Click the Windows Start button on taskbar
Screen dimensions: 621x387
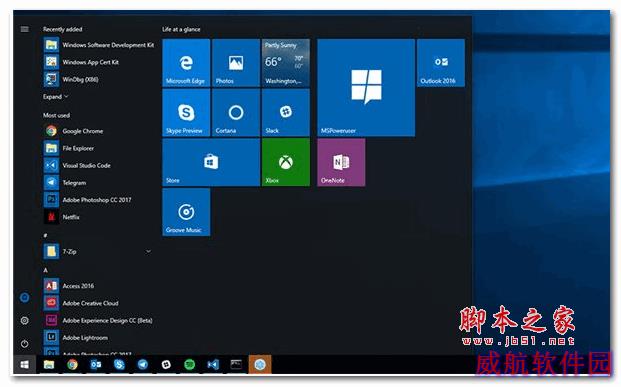click(x=25, y=364)
